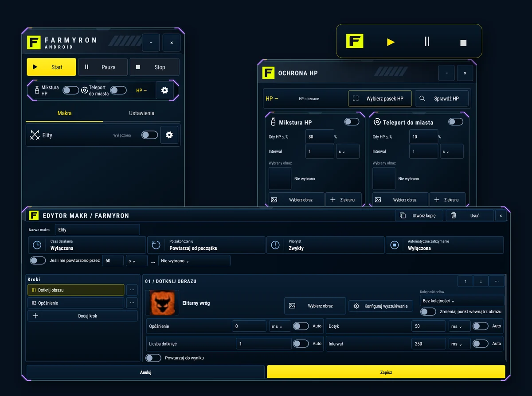Open the Teleport Interwał unit dropdown
The height and width of the screenshot is (396, 532).
click(451, 151)
